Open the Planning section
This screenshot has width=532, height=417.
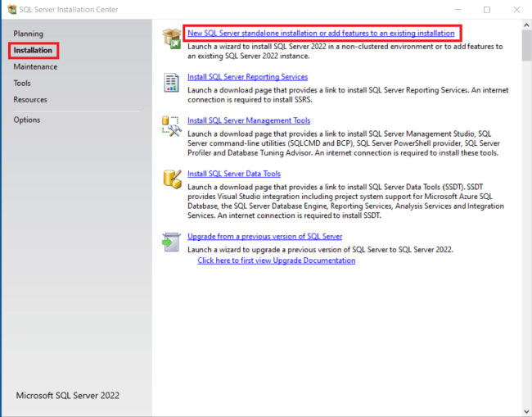(28, 34)
